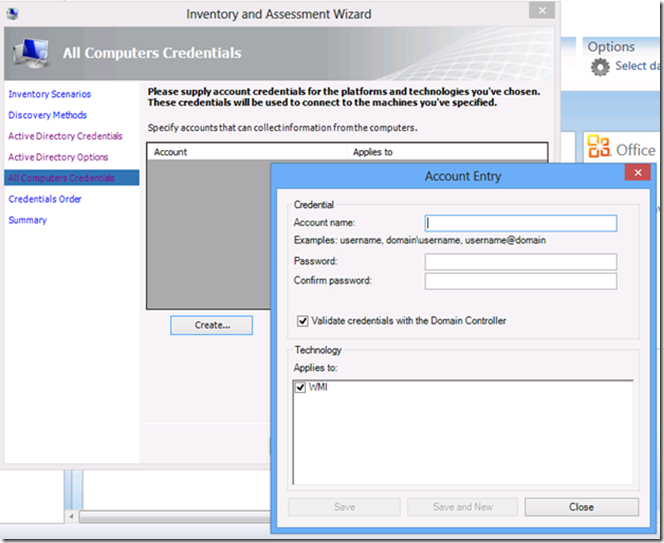Open the Inventory Scenarios step
The height and width of the screenshot is (543, 664).
[50, 94]
